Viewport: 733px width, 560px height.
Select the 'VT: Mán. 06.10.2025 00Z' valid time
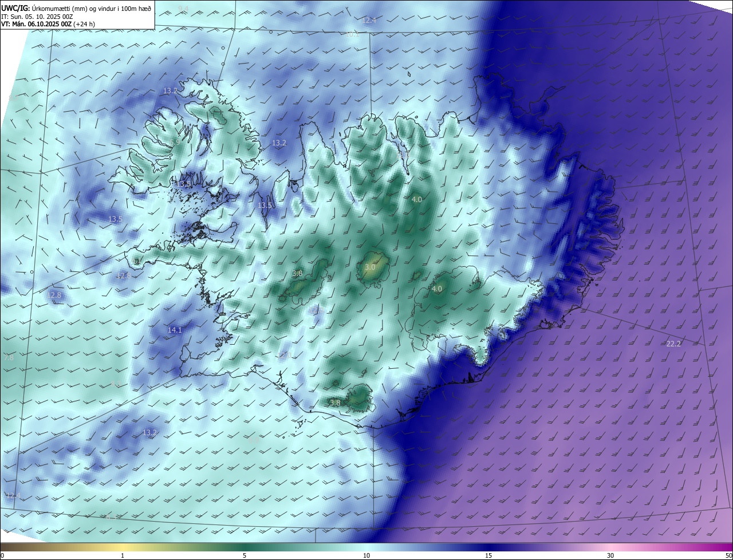[36, 24]
